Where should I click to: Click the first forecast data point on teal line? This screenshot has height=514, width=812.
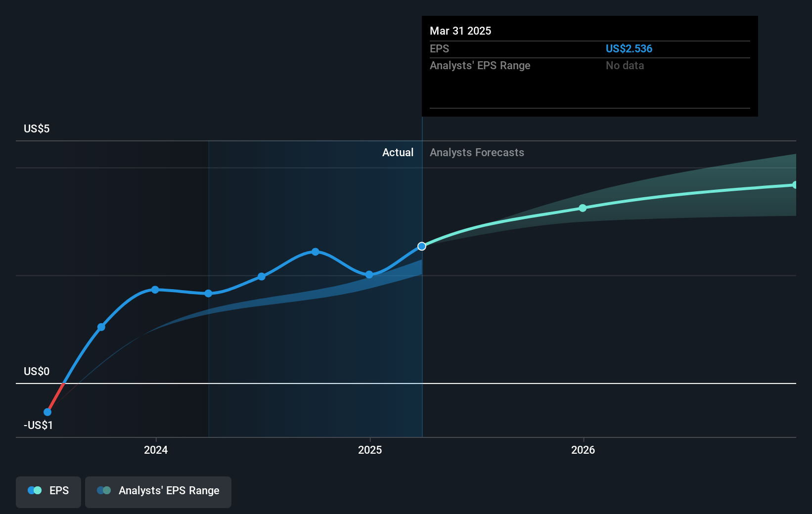583,208
